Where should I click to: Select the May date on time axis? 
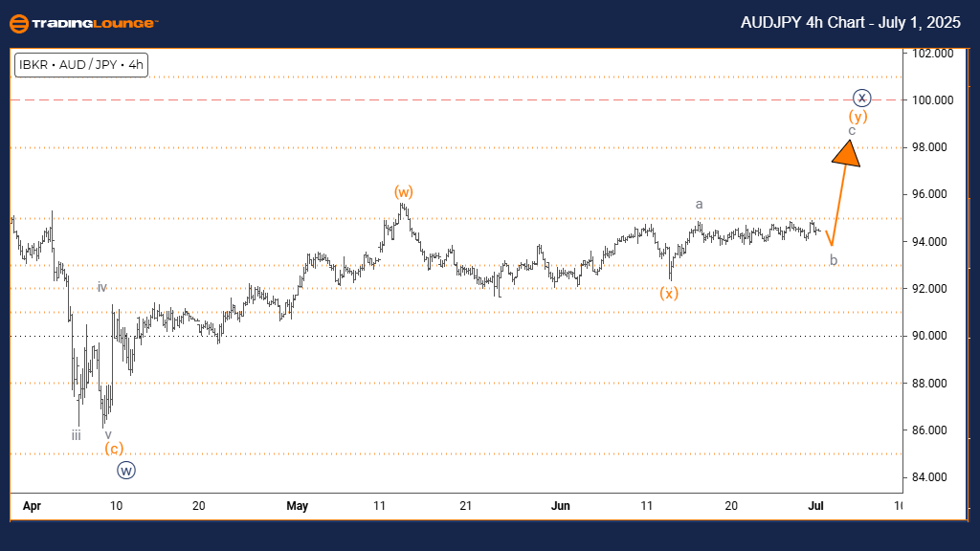click(x=300, y=506)
